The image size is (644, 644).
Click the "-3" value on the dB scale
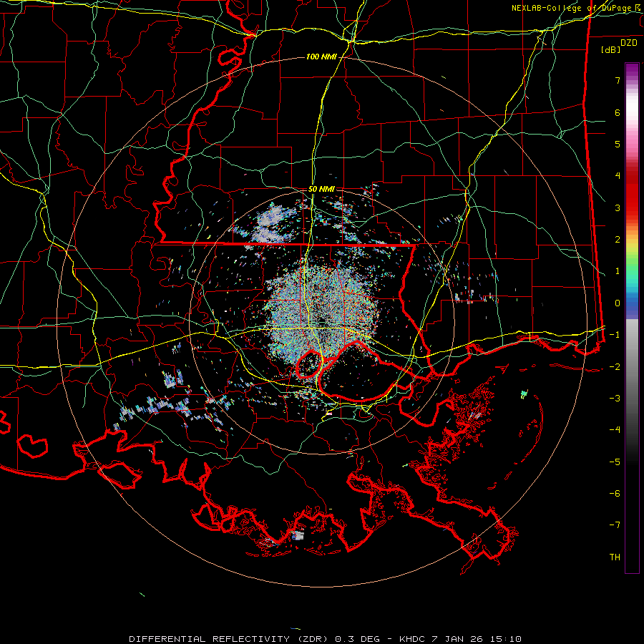[615, 399]
